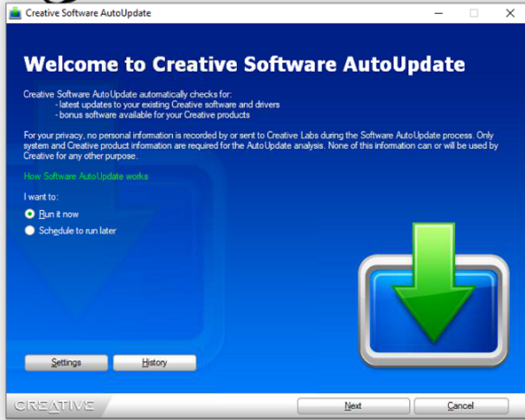Image resolution: width=525 pixels, height=420 pixels.
Task: Open 'How Software AutoUpdate works' link
Action: pyautogui.click(x=86, y=176)
